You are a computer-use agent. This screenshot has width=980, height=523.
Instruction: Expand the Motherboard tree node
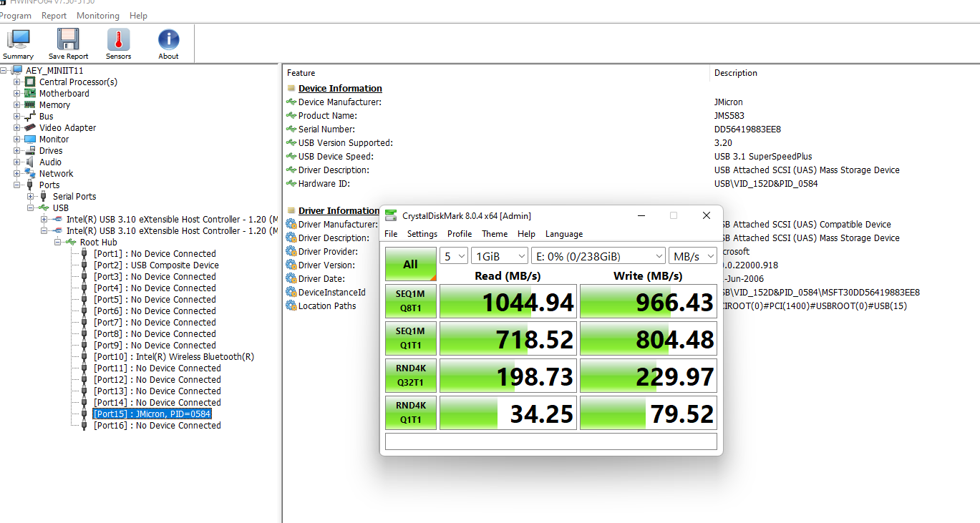pyautogui.click(x=17, y=93)
